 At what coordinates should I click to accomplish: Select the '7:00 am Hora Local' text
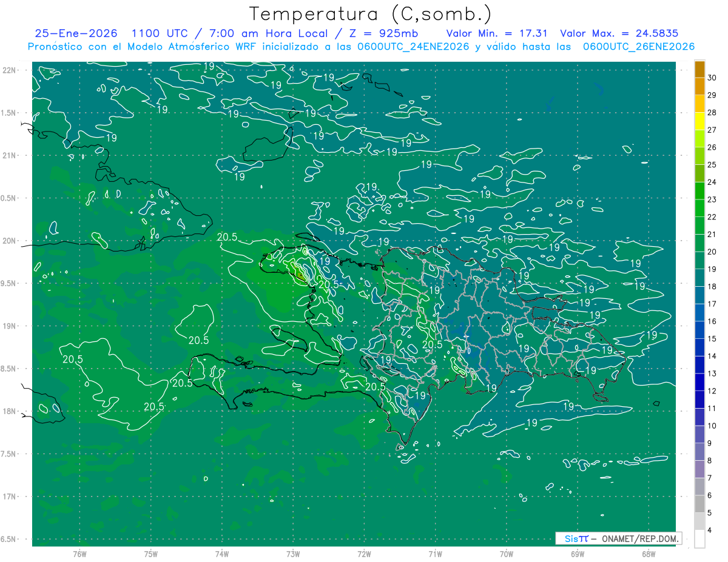(269, 33)
